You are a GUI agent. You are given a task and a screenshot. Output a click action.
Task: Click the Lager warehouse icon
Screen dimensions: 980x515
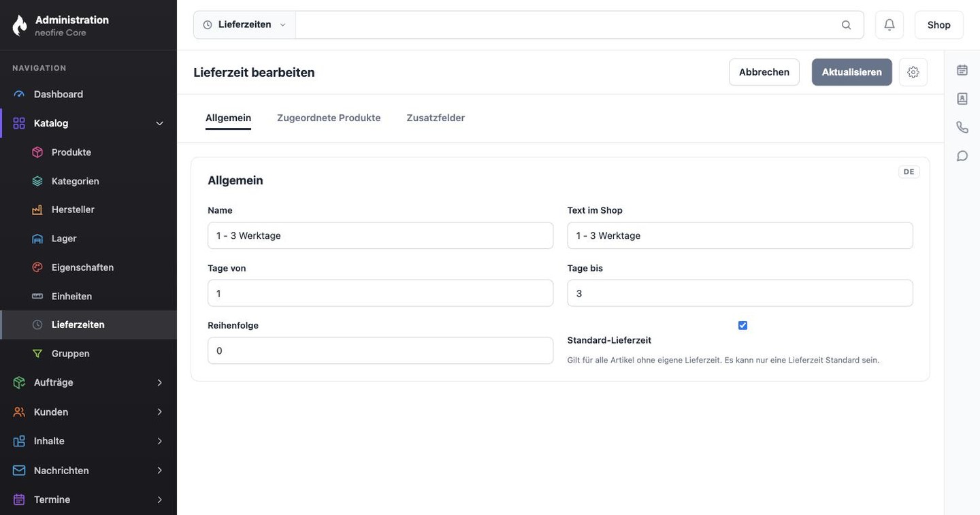pos(37,239)
